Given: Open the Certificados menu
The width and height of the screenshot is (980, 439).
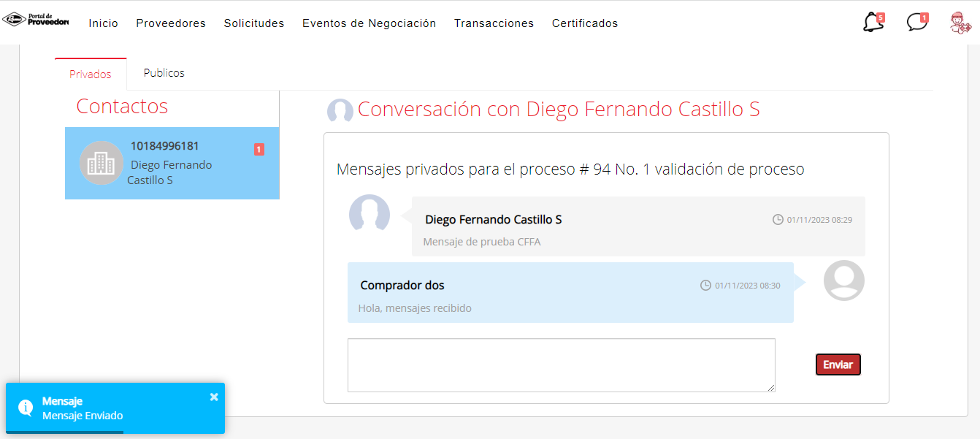Looking at the screenshot, I should 585,23.
